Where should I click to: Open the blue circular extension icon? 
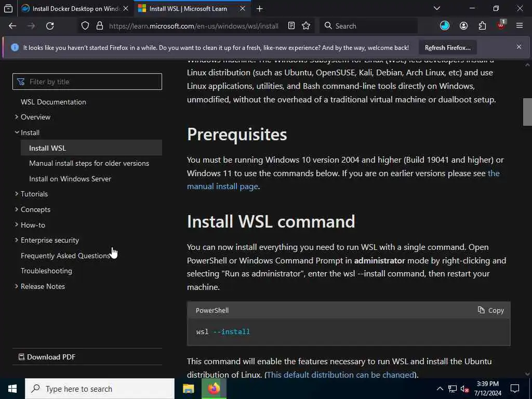[445, 26]
